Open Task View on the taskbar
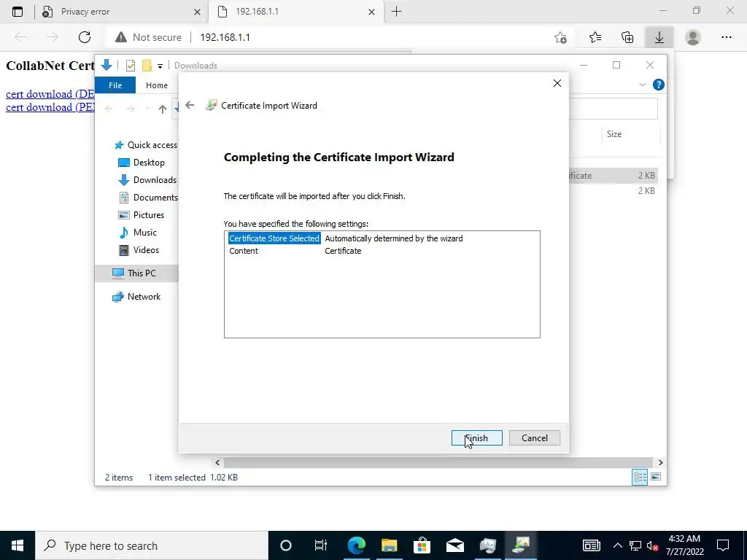 click(x=321, y=545)
